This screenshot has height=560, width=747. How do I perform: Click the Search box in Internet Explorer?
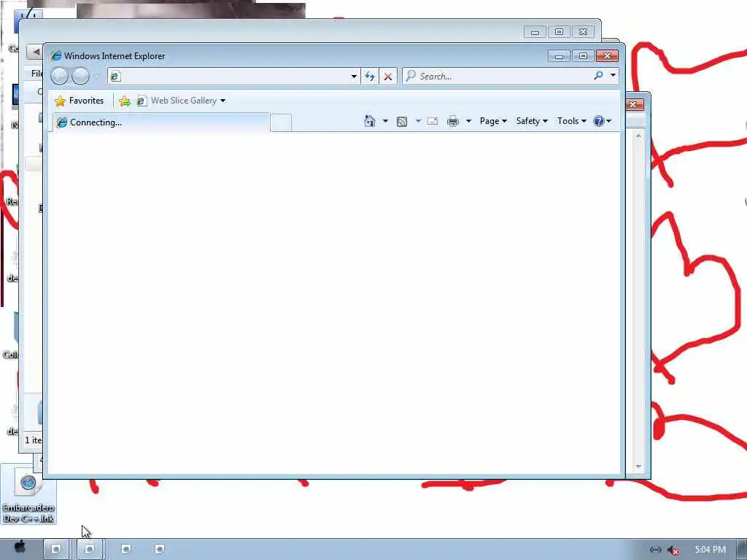[x=498, y=76]
